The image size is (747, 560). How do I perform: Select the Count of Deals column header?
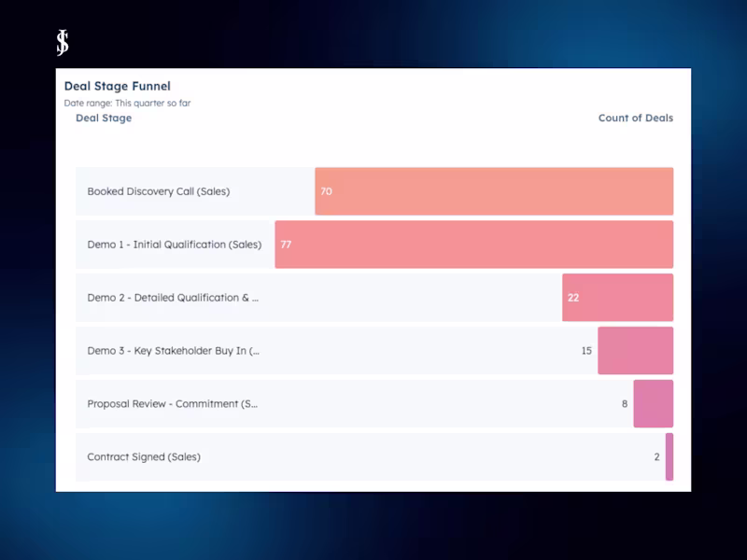point(635,119)
